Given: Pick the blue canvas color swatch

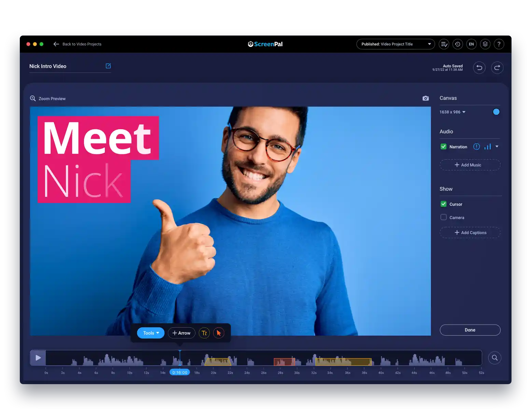Looking at the screenshot, I should [x=496, y=112].
